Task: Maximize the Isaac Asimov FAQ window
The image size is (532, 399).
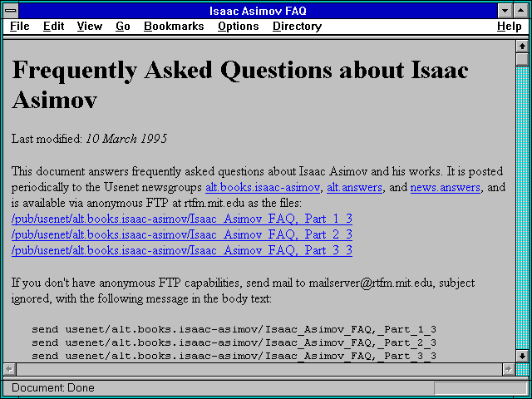Action: [x=521, y=11]
